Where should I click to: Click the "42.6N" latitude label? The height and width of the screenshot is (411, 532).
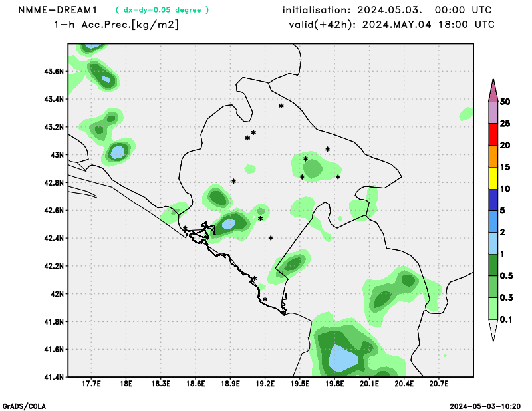[x=54, y=211]
